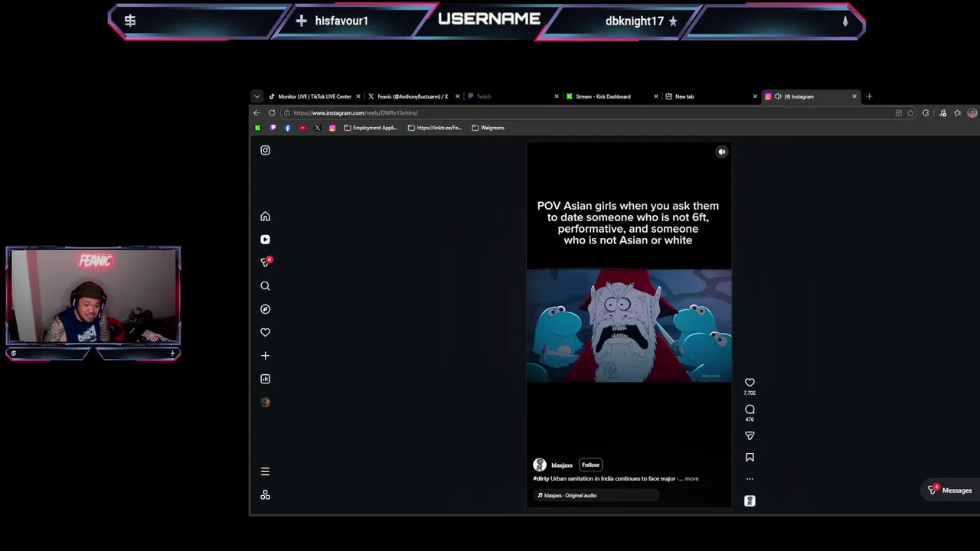This screenshot has height=551, width=980.
Task: Save the reel with bookmark icon
Action: (750, 457)
